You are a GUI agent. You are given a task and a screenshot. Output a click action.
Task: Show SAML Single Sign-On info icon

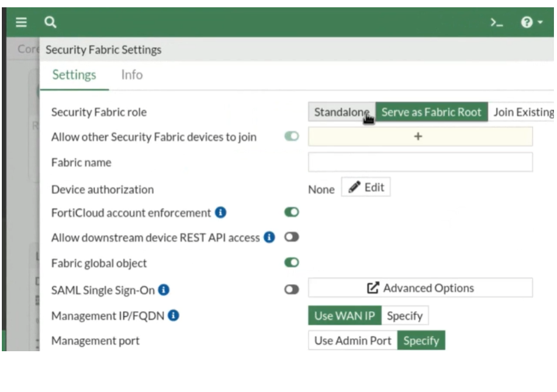pos(163,290)
